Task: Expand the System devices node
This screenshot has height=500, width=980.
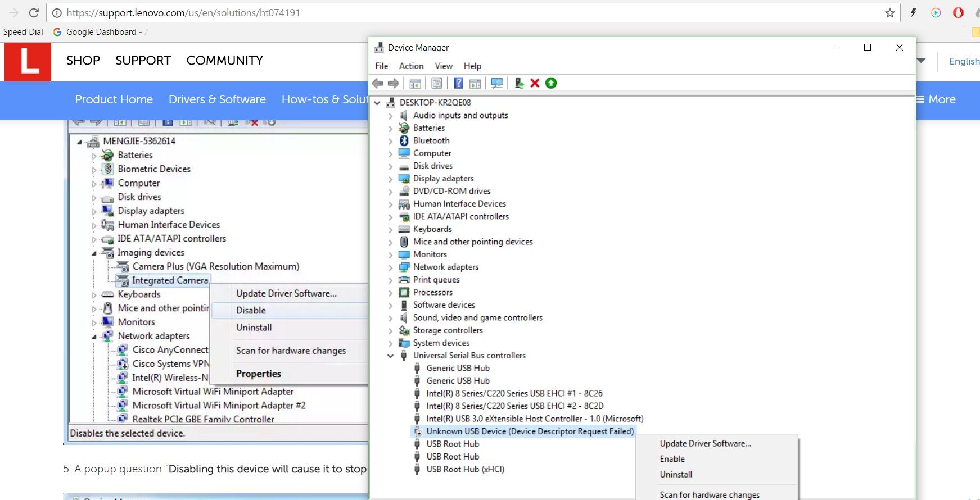Action: click(390, 343)
